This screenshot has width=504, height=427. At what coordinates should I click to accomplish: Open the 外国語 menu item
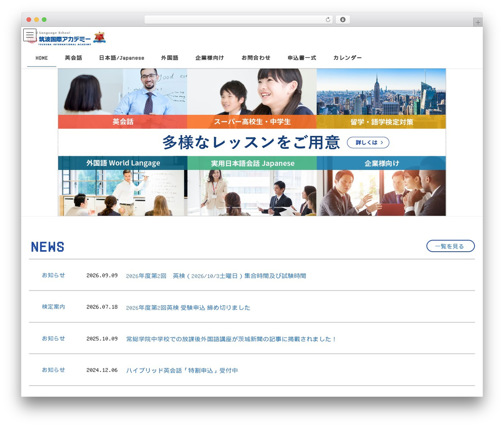[x=170, y=58]
